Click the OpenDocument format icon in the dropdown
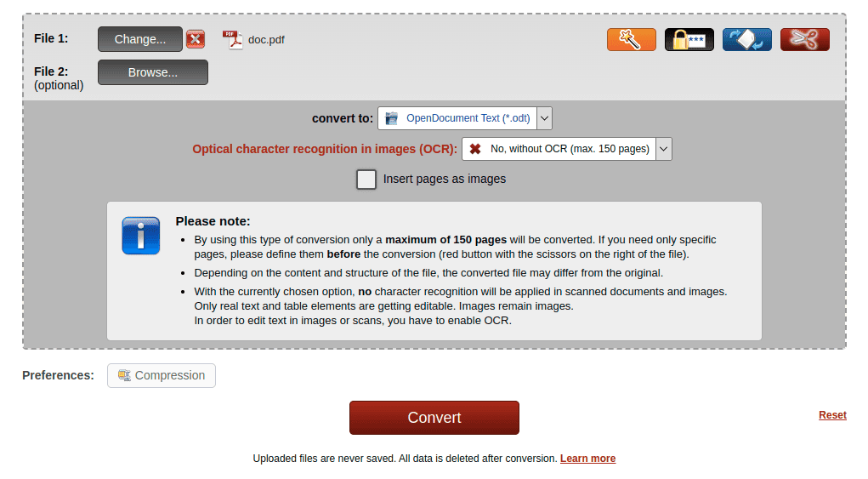 click(x=391, y=118)
